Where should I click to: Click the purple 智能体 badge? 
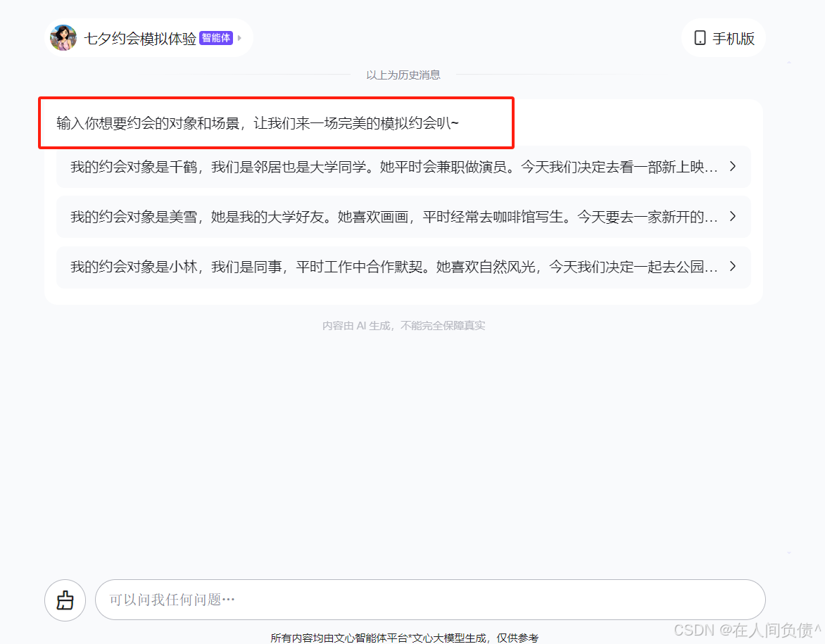215,38
